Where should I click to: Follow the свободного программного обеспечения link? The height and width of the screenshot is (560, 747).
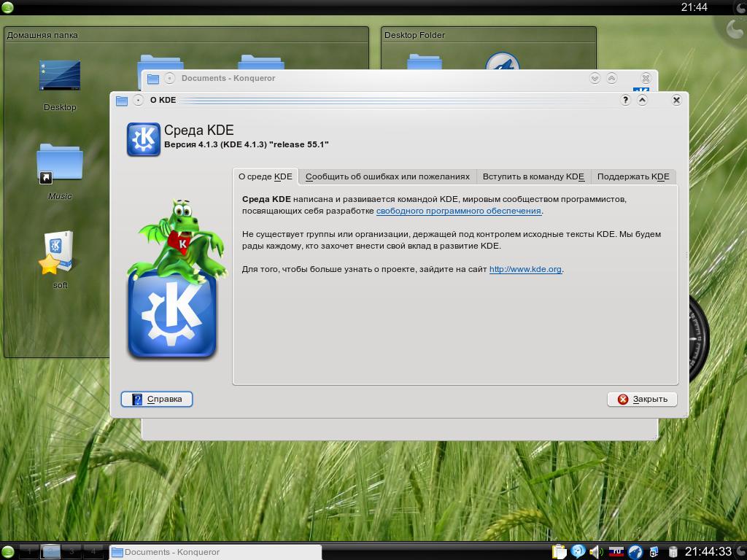458,211
